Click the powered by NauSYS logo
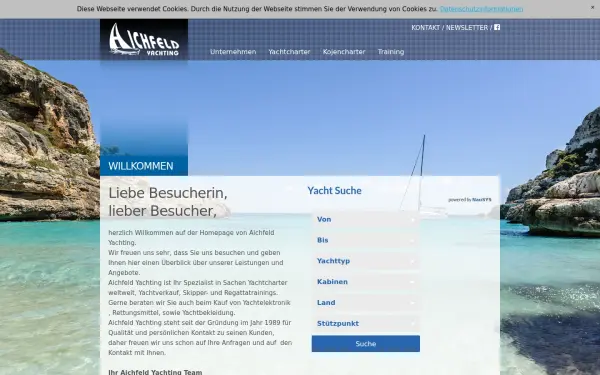This screenshot has height=375, width=600. pos(470,200)
